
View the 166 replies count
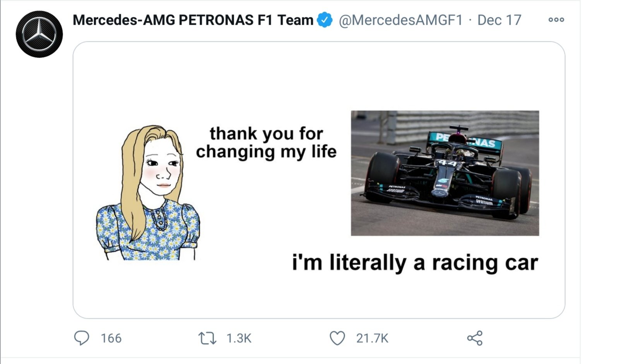[x=111, y=338]
